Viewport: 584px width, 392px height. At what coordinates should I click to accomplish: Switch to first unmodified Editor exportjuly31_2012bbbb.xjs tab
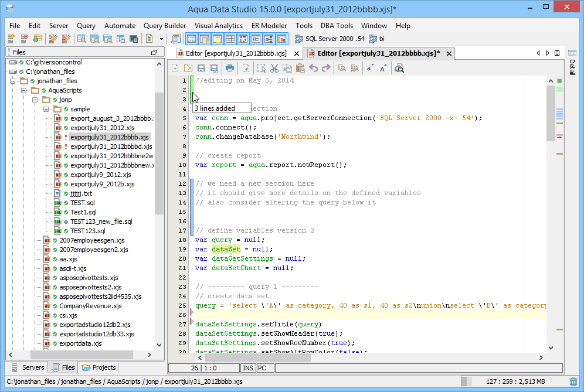tap(236, 53)
